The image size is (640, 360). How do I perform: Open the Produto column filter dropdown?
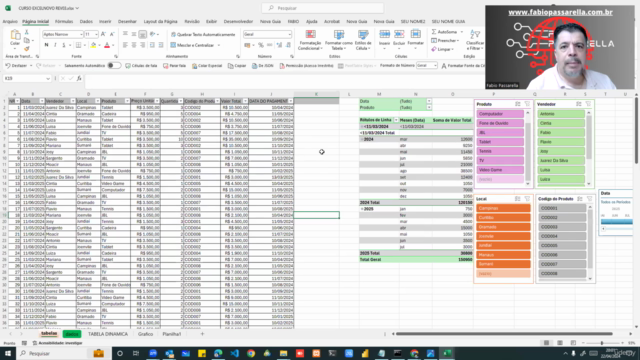click(127, 101)
